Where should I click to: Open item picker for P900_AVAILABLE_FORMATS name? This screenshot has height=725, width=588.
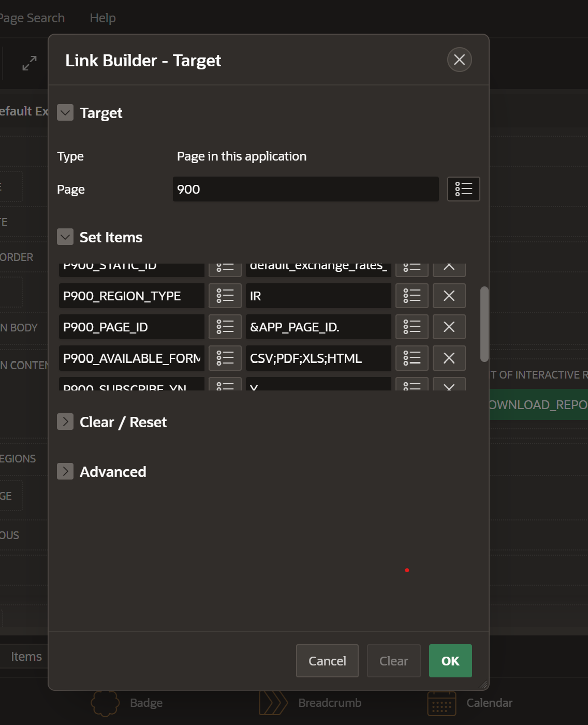pyautogui.click(x=225, y=358)
